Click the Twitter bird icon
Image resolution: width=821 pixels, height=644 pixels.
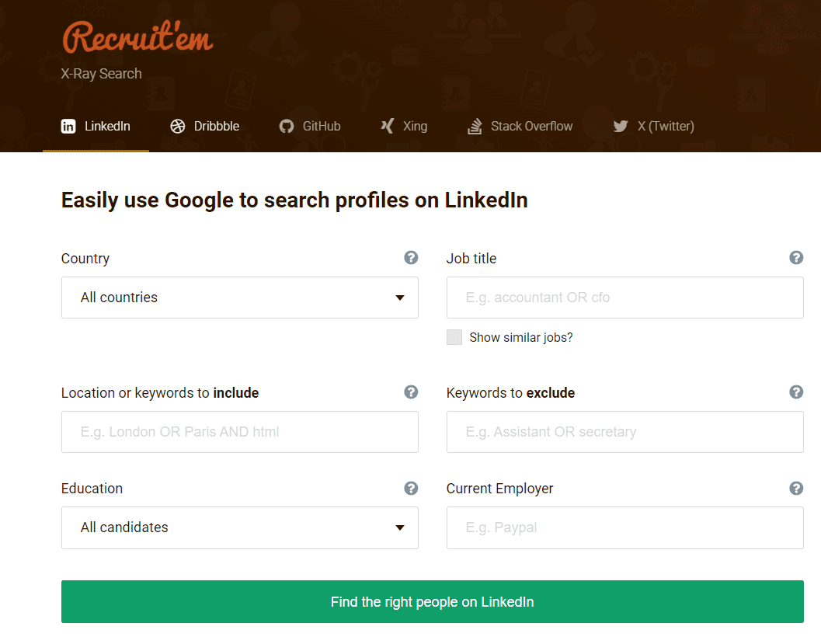pos(621,126)
